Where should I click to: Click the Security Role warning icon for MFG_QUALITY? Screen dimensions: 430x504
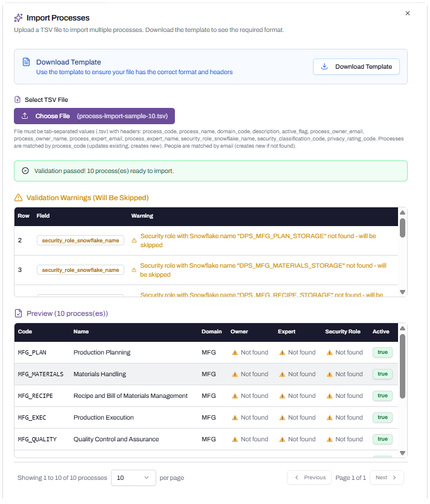point(330,439)
